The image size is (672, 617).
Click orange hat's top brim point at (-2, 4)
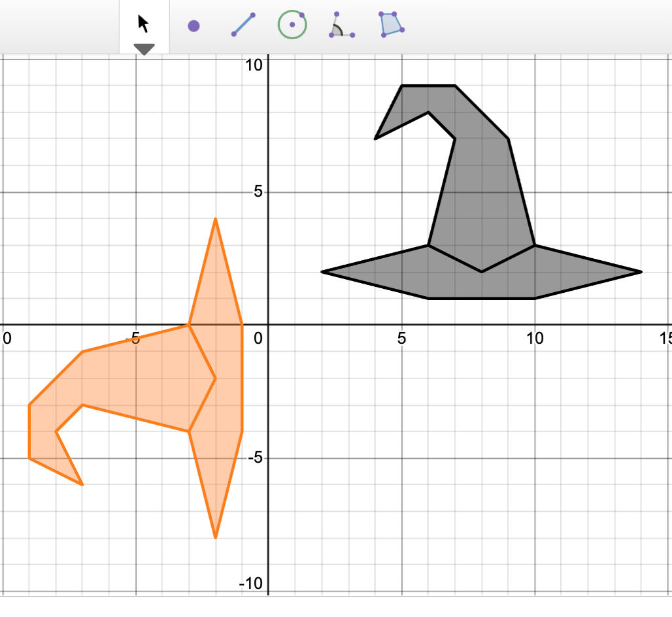tap(215, 219)
